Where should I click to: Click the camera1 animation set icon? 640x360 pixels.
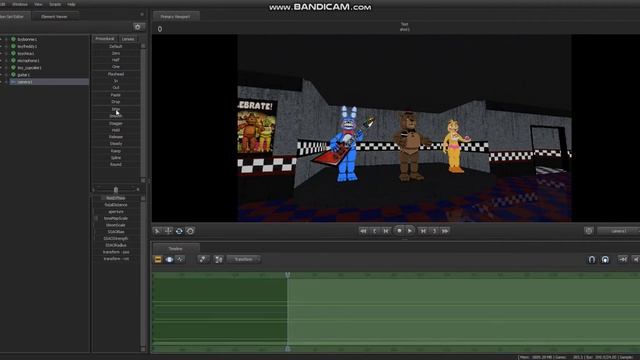[13, 82]
